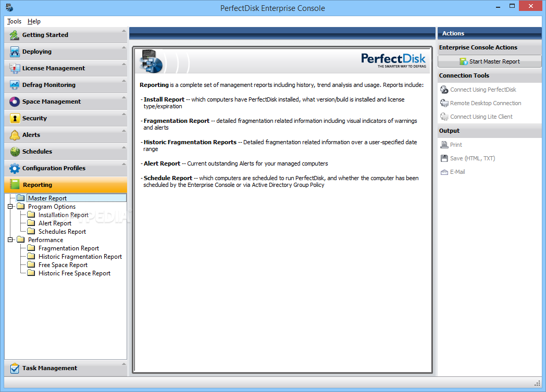
Task: Click the Alerts bell icon
Action: pyautogui.click(x=15, y=135)
